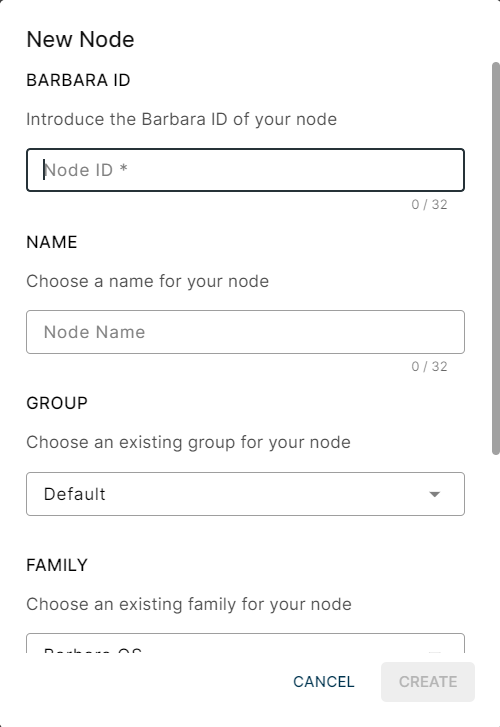Image resolution: width=500 pixels, height=727 pixels.
Task: Click the 'GROUP' section heading
Action: (57, 403)
